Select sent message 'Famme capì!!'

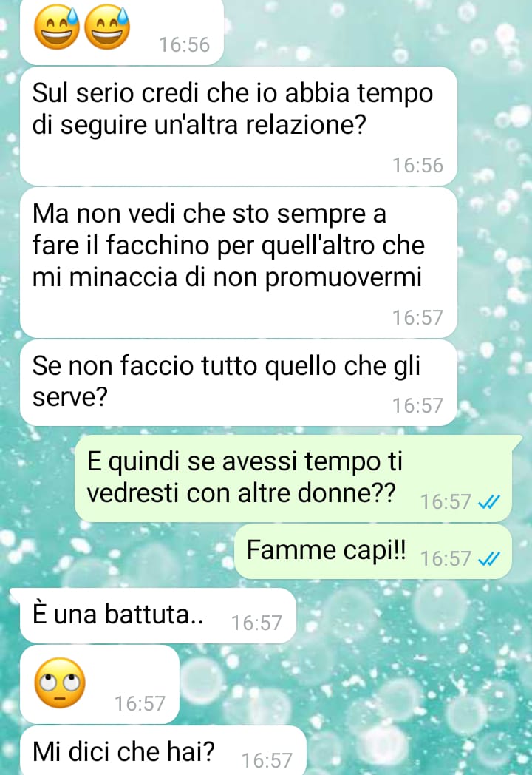click(373, 551)
